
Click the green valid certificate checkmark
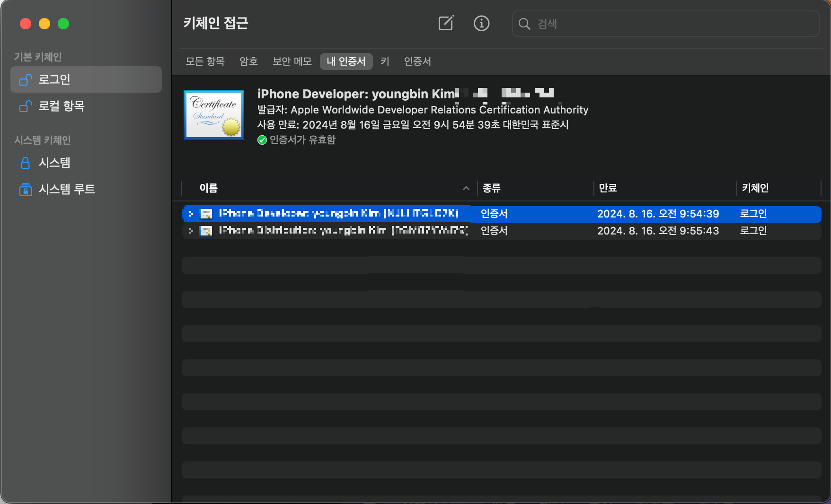pyautogui.click(x=262, y=140)
